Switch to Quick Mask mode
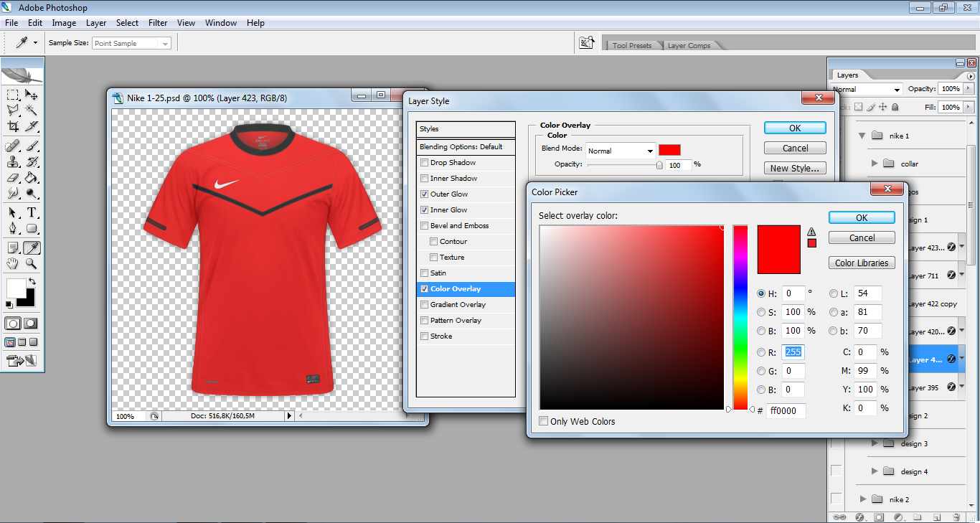Image resolution: width=980 pixels, height=523 pixels. [32, 323]
